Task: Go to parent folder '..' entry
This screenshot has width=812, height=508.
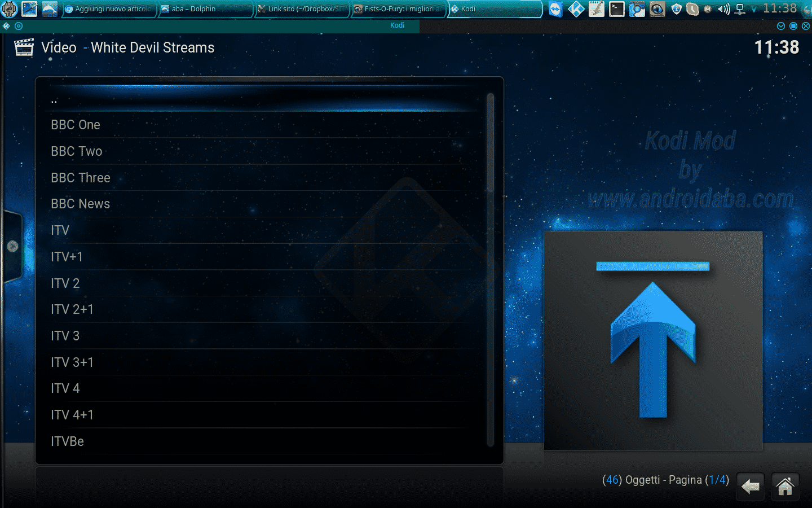Action: (263, 99)
